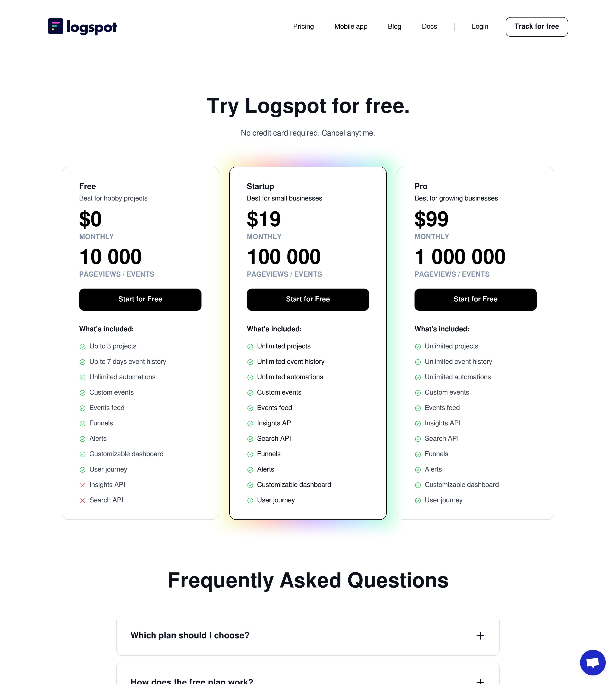Click Free plan's Funnels check icon
The image size is (616, 684).
coord(82,423)
